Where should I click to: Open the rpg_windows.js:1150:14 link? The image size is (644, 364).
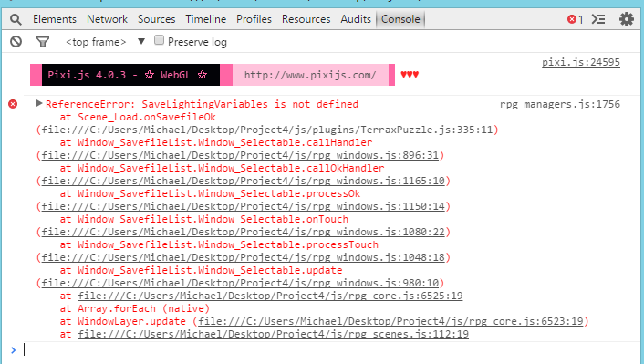click(x=244, y=206)
